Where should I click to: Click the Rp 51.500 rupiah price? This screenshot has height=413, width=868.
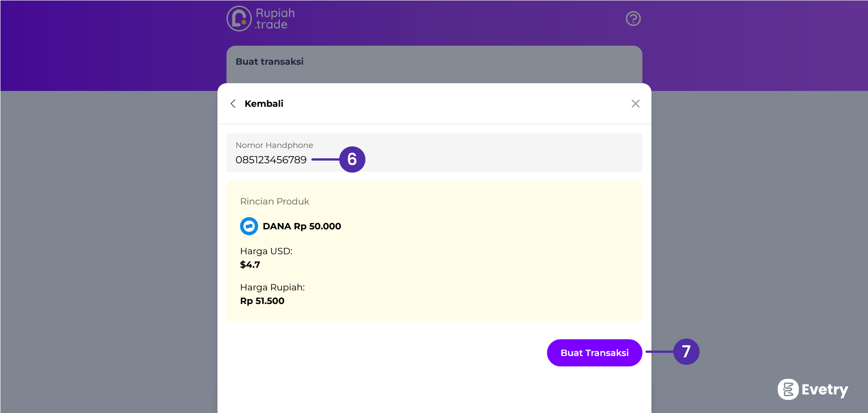tap(262, 301)
